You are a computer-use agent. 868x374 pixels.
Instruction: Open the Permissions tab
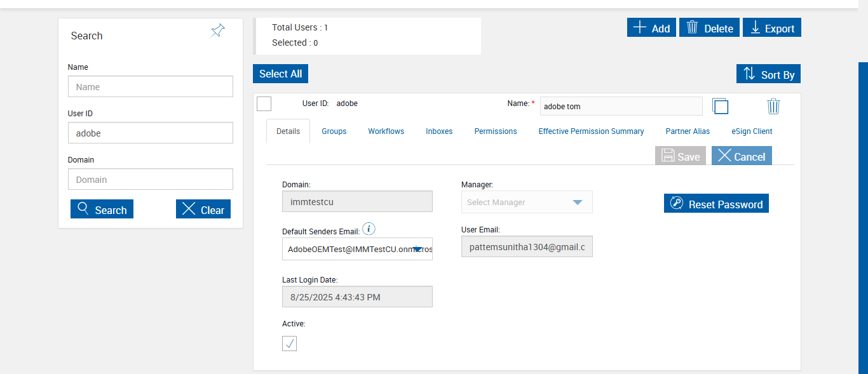(x=496, y=131)
